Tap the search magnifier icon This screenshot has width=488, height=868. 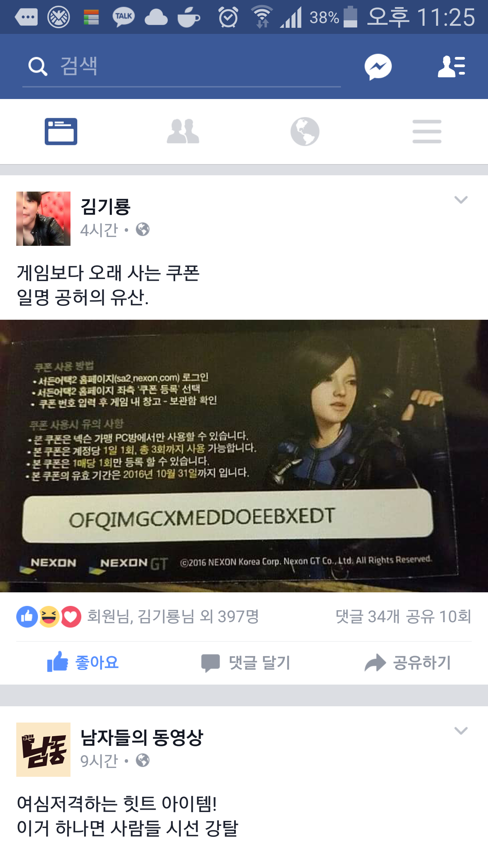(38, 66)
